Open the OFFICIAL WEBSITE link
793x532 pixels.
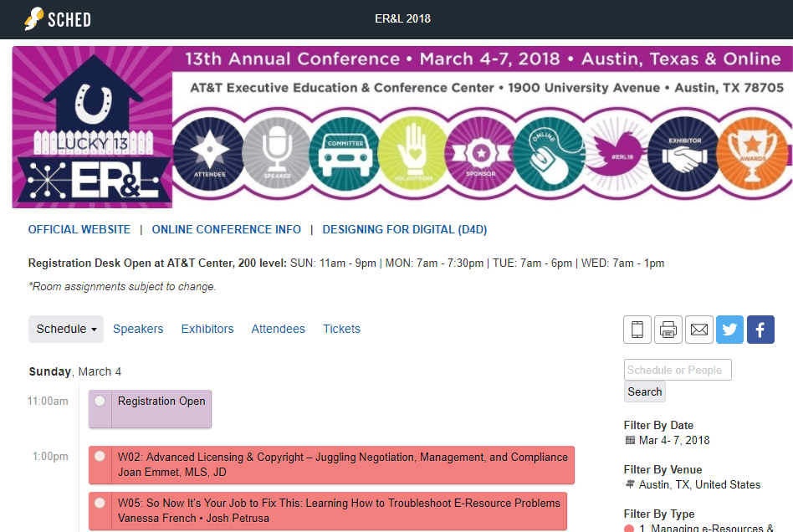click(79, 229)
